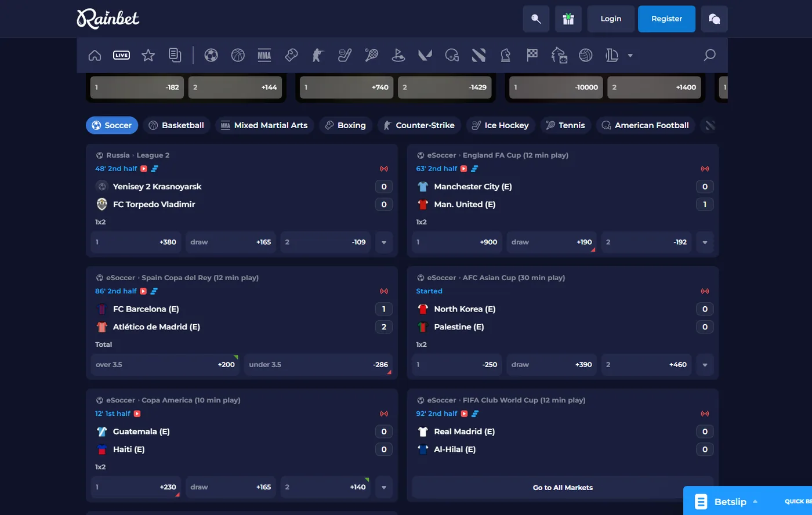Select under 3.5 at -286 for Barcelona match
Image resolution: width=812 pixels, height=515 pixels.
(318, 365)
